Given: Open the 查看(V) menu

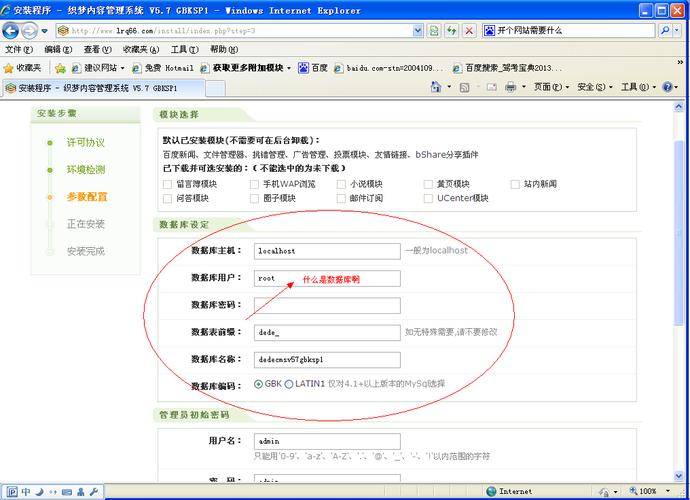Looking at the screenshot, I should (98, 49).
